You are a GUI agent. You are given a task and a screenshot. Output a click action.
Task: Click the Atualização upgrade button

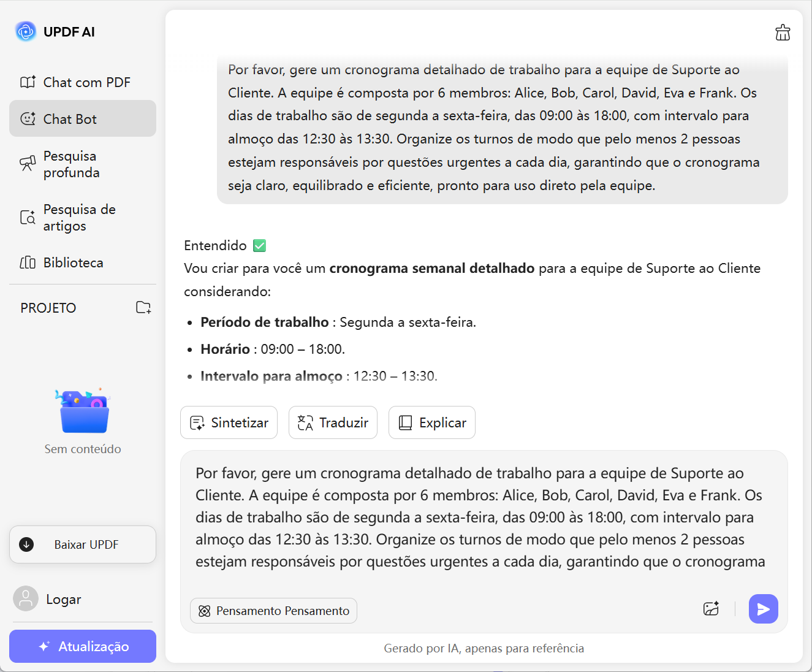click(83, 646)
